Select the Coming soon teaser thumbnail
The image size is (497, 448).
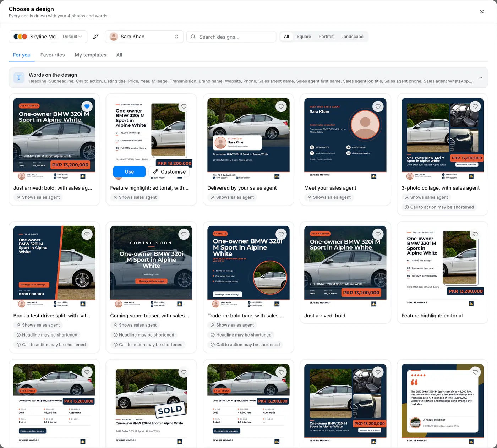pos(151,267)
